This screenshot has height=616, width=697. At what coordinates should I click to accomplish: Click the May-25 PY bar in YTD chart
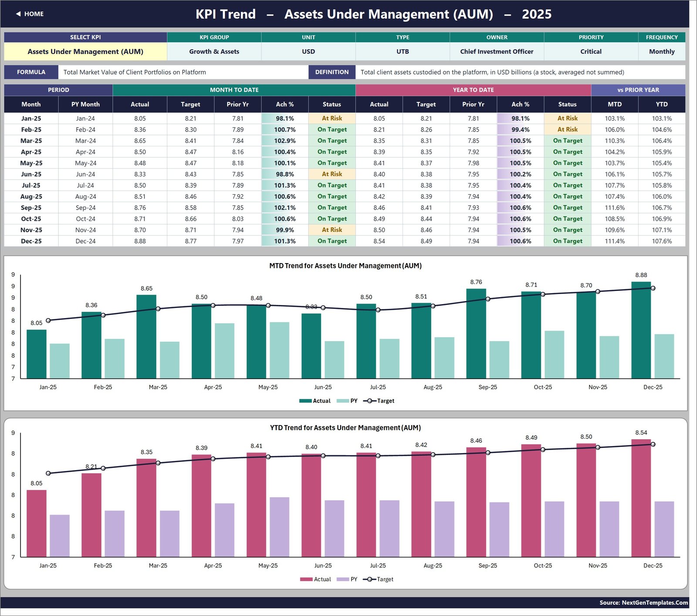click(x=279, y=527)
